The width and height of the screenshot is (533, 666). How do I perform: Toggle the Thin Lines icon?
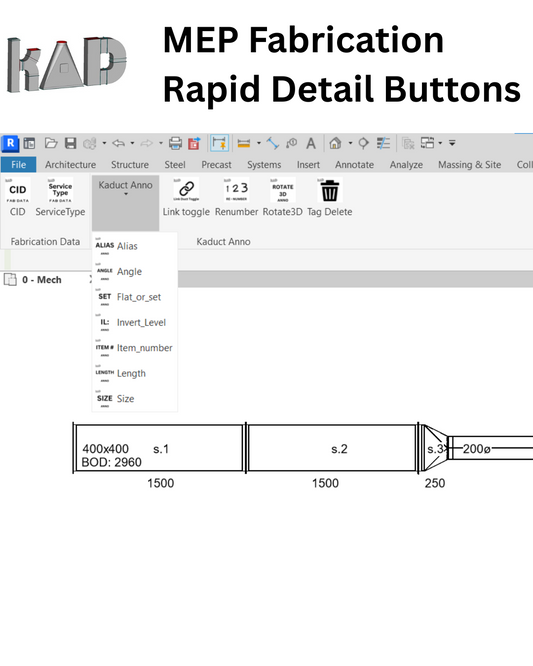(384, 143)
